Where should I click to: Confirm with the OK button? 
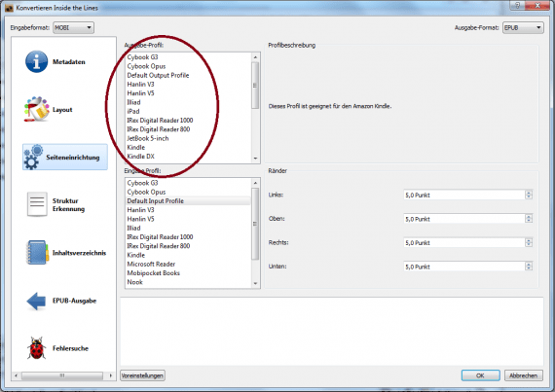480,375
